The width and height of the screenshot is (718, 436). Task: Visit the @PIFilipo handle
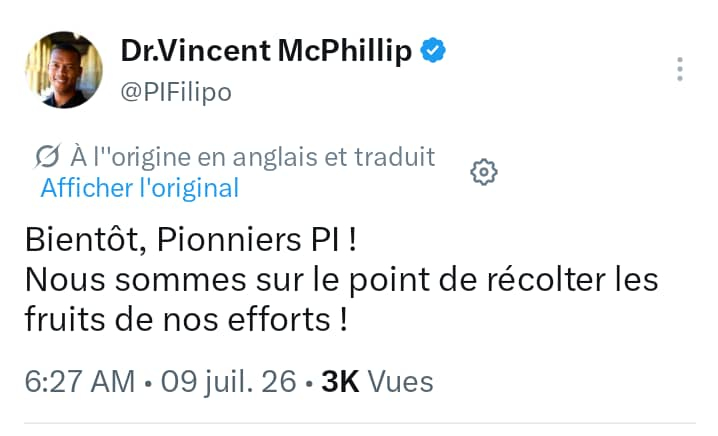(x=176, y=93)
